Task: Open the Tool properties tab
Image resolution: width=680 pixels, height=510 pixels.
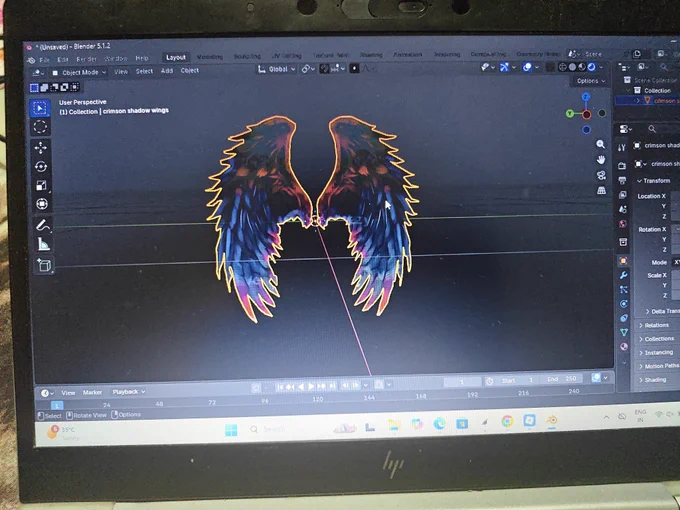Action: [x=622, y=148]
